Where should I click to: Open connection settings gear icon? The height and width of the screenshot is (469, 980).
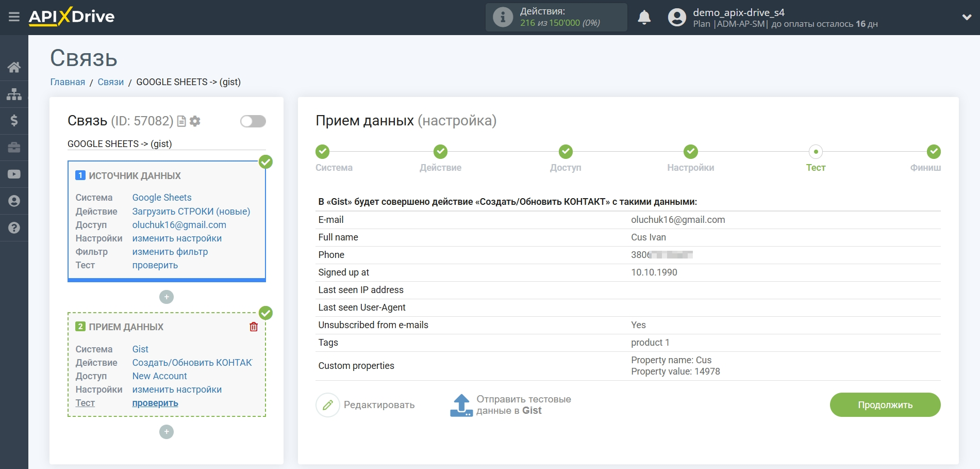(195, 121)
